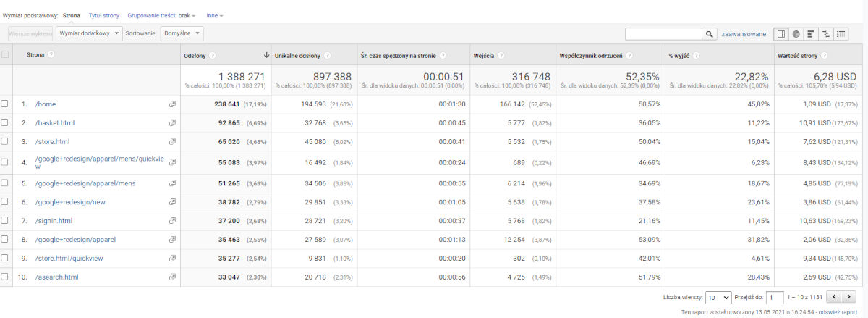This screenshot has width=868, height=318.
Task: Open the Inne dimension menu
Action: 214,14
